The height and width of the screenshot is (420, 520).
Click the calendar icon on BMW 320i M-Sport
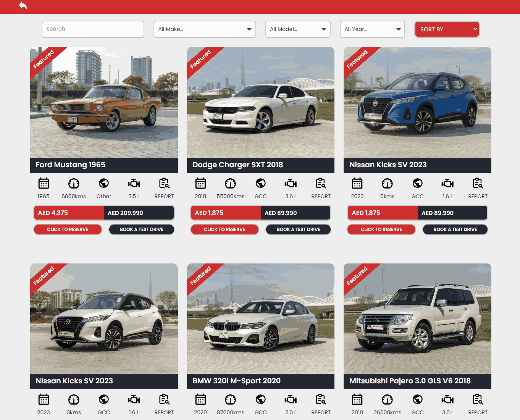point(200,399)
